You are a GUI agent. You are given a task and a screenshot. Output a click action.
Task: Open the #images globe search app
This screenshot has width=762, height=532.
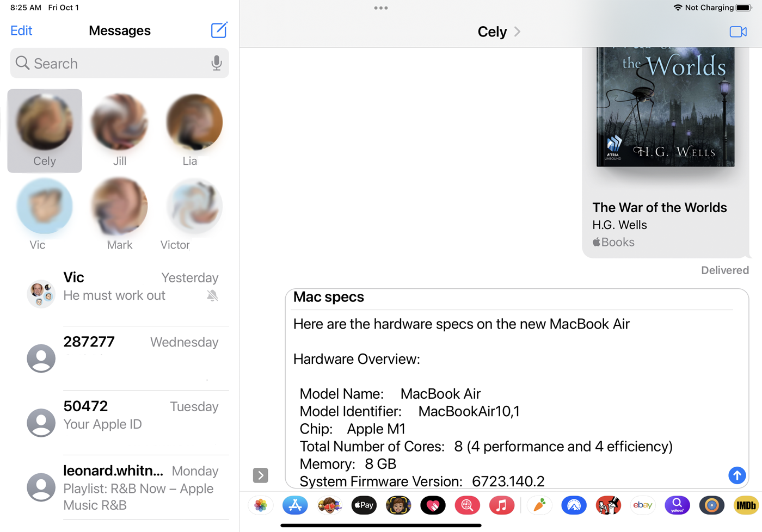(x=467, y=505)
